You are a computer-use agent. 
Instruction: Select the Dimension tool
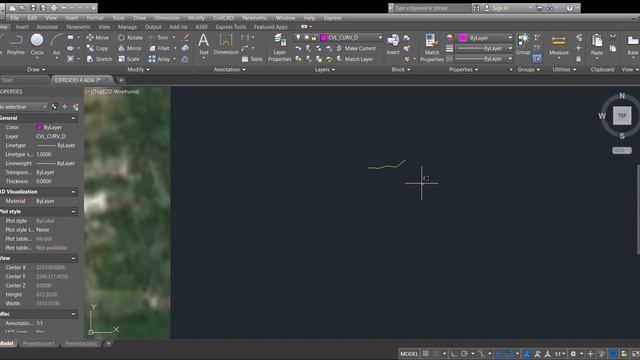coord(226,44)
